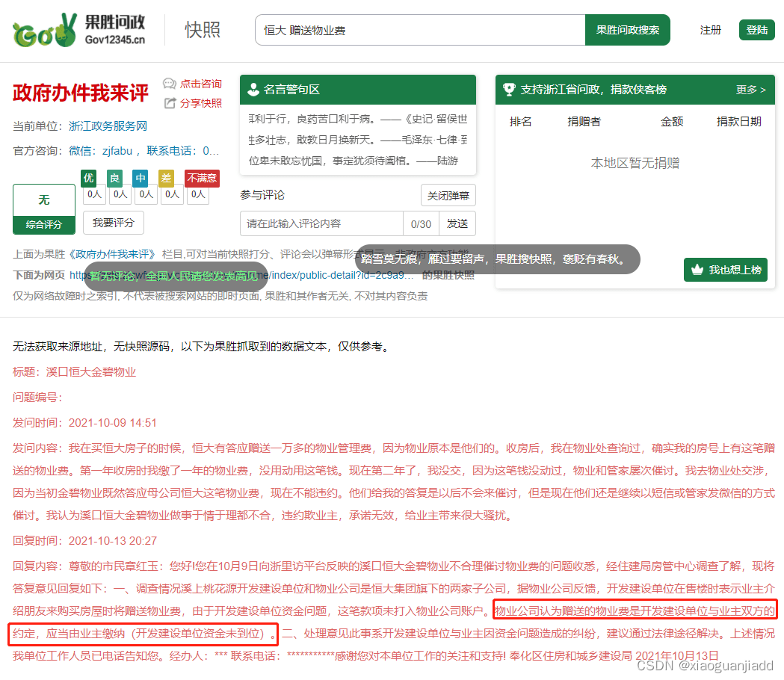Click the green 暂无评论 bullet comment bubble
Viewport: 784px width, 680px height.
point(176,276)
